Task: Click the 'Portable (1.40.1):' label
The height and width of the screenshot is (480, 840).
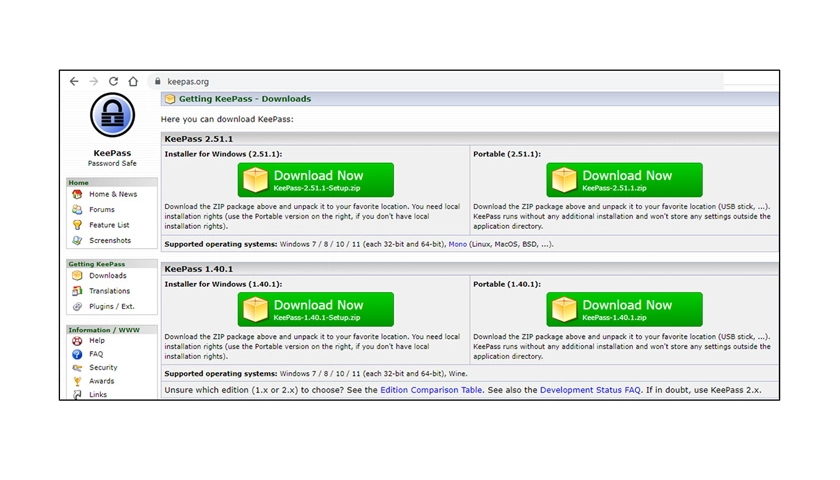Action: click(507, 284)
